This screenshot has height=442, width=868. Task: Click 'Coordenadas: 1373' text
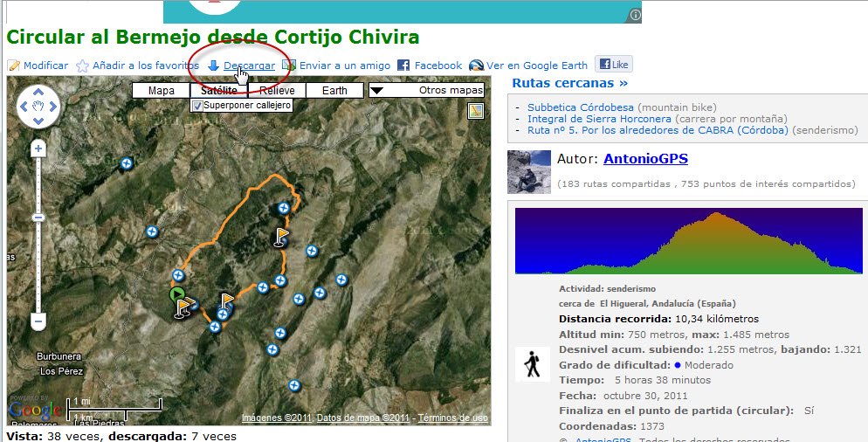[x=611, y=426]
